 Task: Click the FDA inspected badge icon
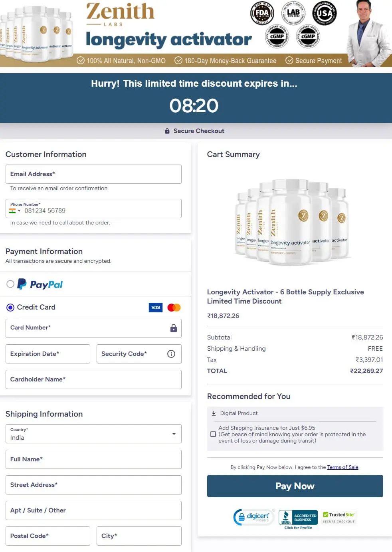262,13
